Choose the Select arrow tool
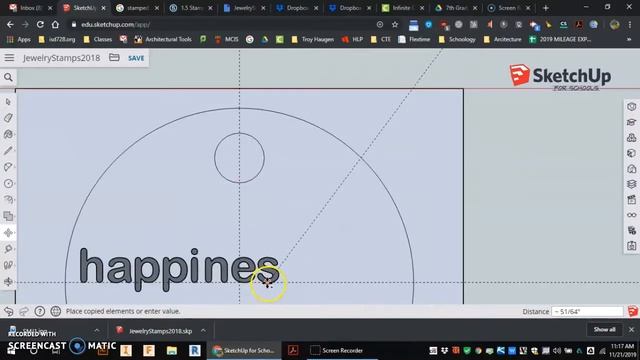 [x=8, y=102]
